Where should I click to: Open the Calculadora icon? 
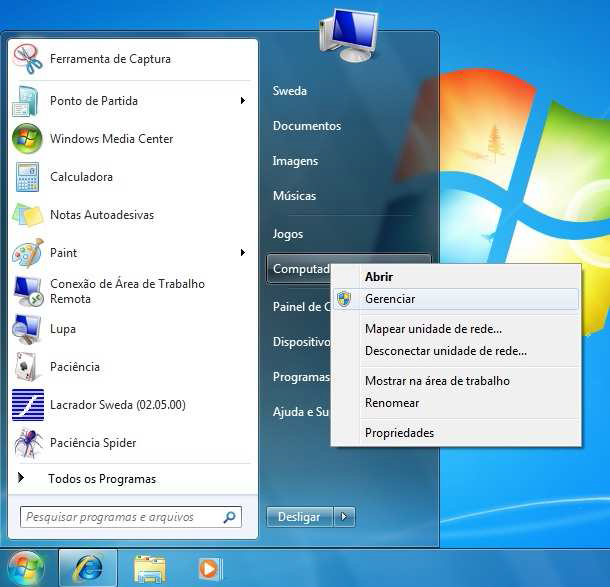27,177
